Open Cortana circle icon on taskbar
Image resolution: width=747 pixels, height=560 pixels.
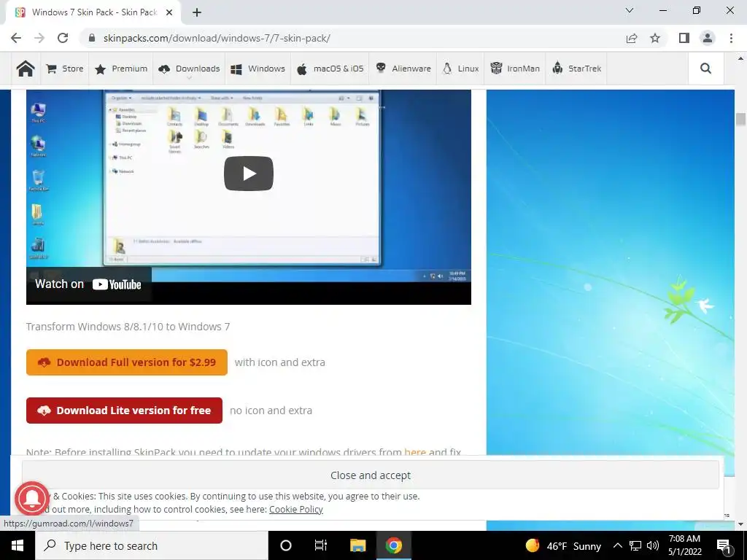(x=286, y=545)
